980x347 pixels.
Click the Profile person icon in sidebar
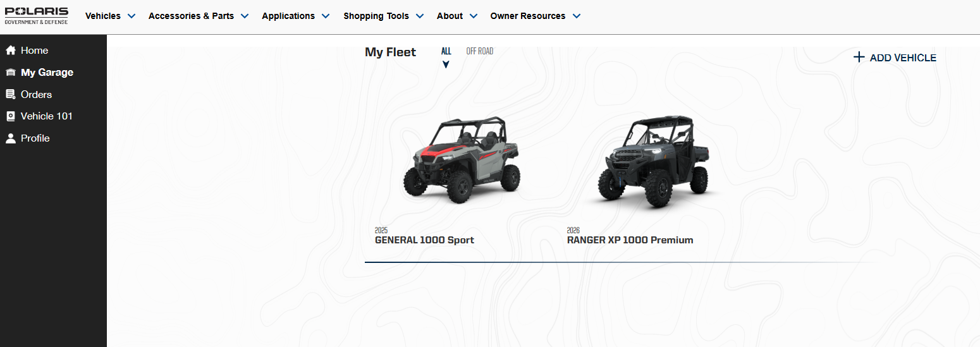[x=10, y=138]
